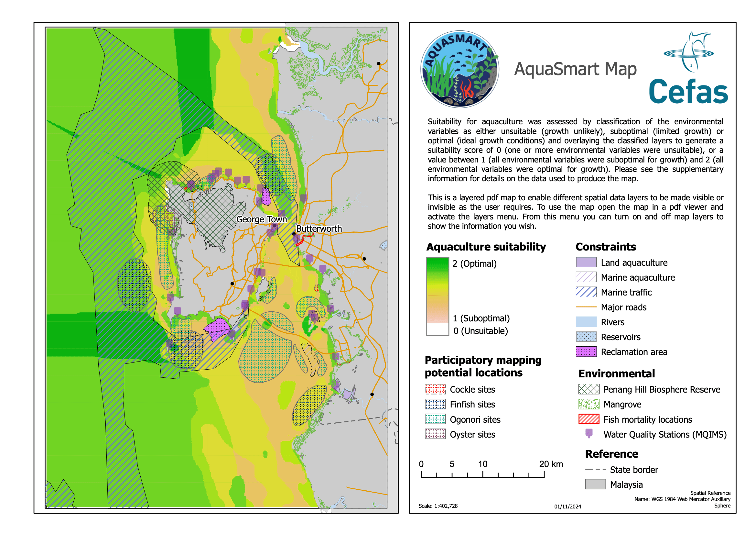Click the Malaysia grey legend swatch
This screenshot has width=756, height=535.
[x=595, y=484]
